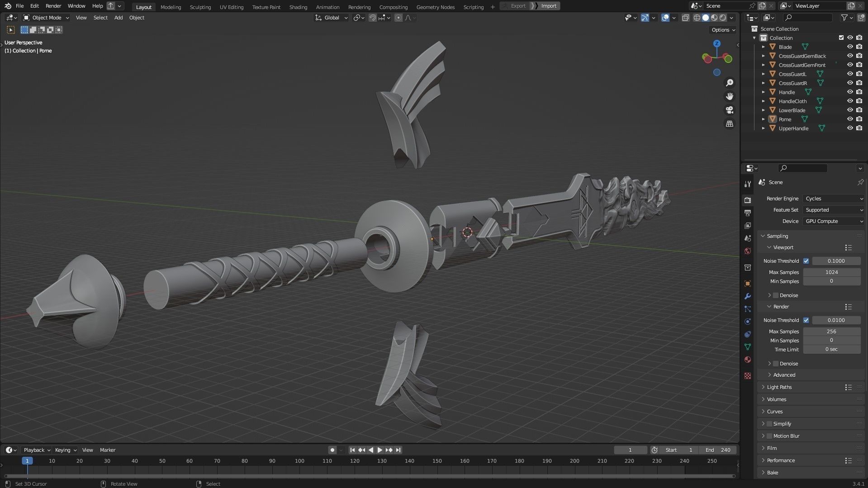Toggle Render Noise Threshold checkbox
The height and width of the screenshot is (488, 868).
(806, 320)
